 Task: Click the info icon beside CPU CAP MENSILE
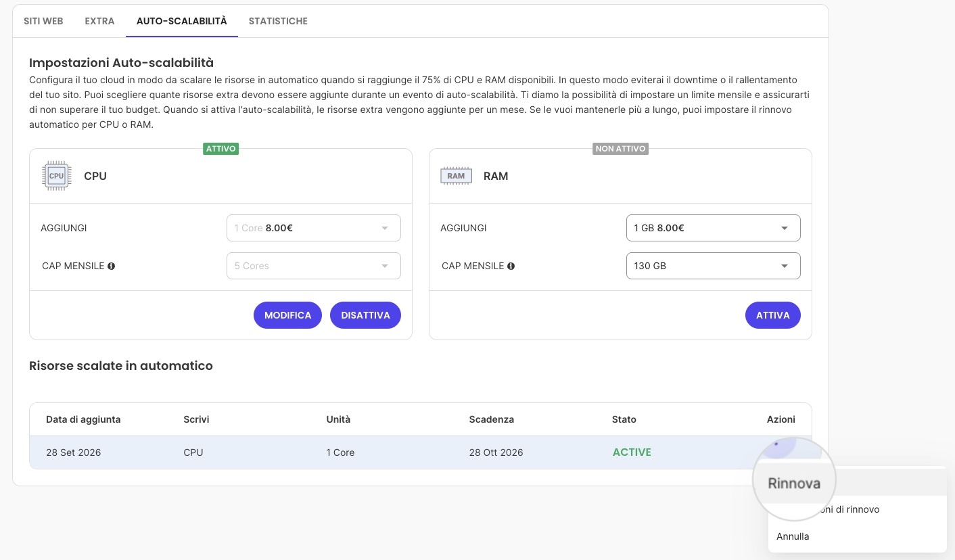[x=111, y=266]
